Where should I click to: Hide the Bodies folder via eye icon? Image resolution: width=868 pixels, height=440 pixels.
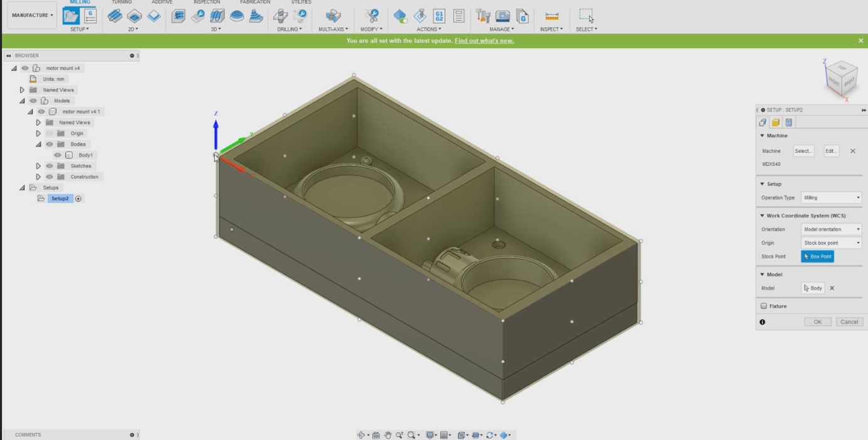(50, 145)
